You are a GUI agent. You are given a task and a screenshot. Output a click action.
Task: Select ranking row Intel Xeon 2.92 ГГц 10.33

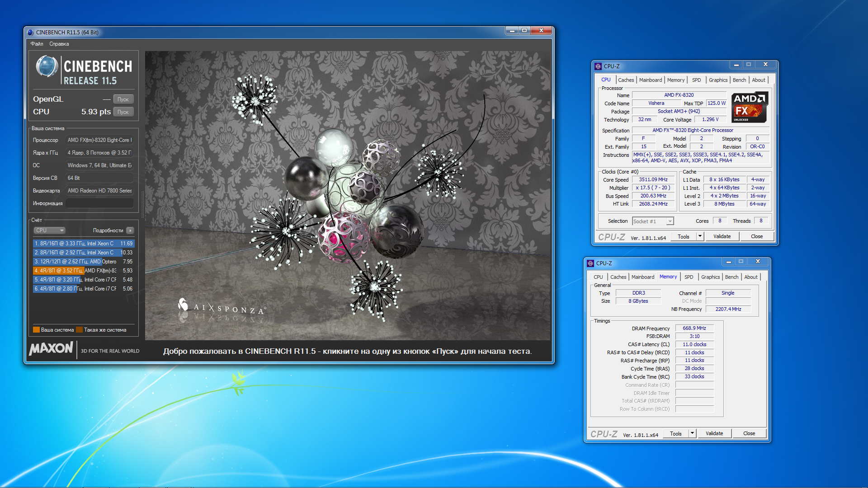84,253
